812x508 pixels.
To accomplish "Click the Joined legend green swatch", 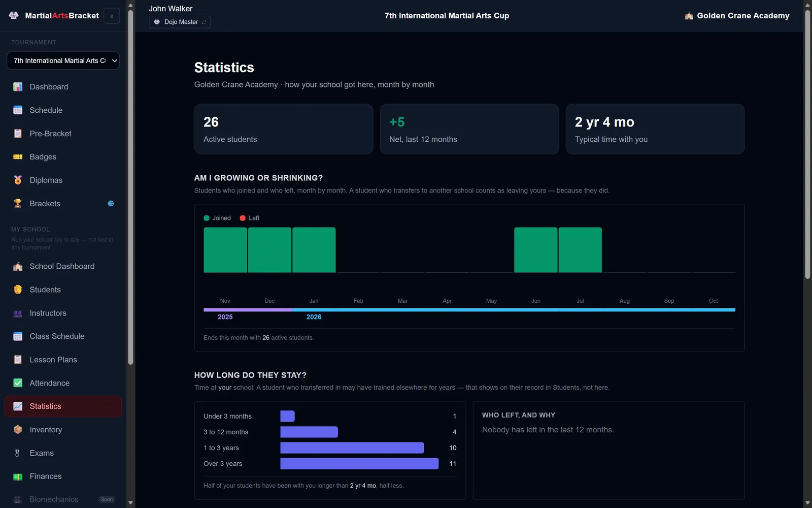I will click(207, 218).
